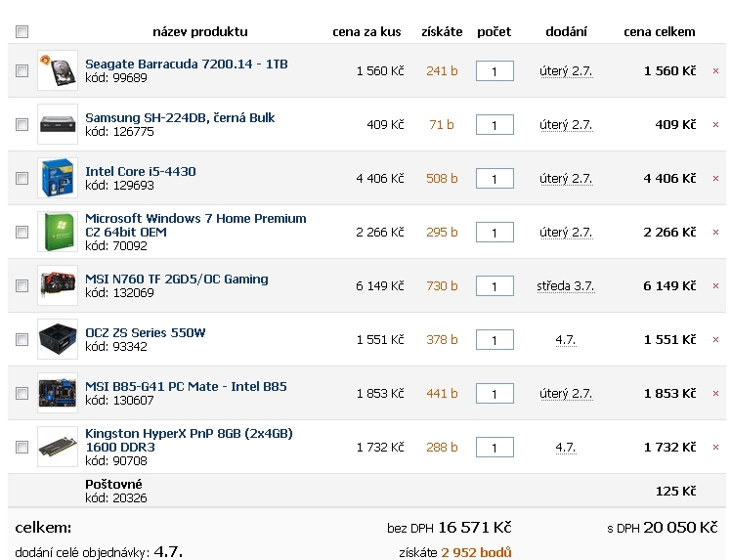
Task: Tick the checkbox beside Kingston HyperX
Action: (22, 447)
